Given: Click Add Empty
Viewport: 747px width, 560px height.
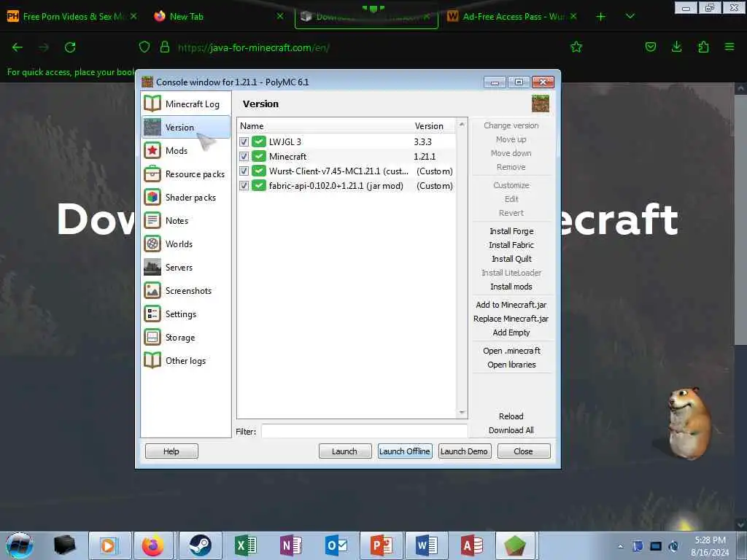Looking at the screenshot, I should pyautogui.click(x=511, y=332).
